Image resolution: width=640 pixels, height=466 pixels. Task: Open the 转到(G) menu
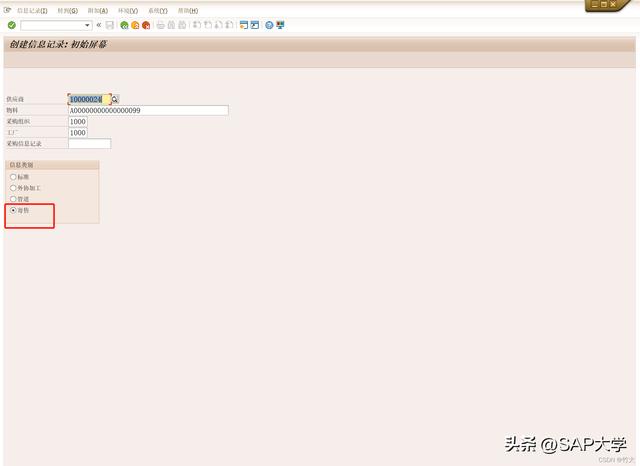(67, 11)
